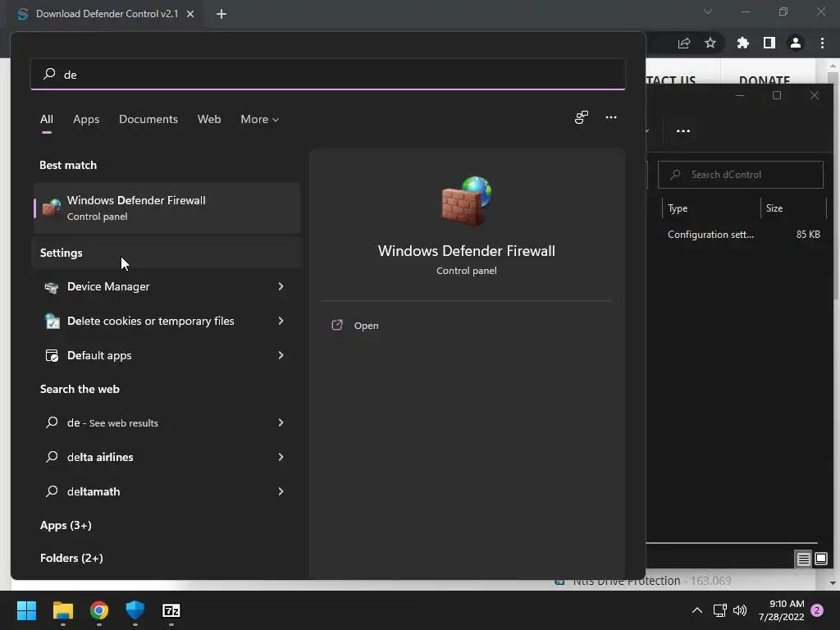Image resolution: width=840 pixels, height=630 pixels.
Task: Show hidden system tray icons
Action: coord(697,610)
